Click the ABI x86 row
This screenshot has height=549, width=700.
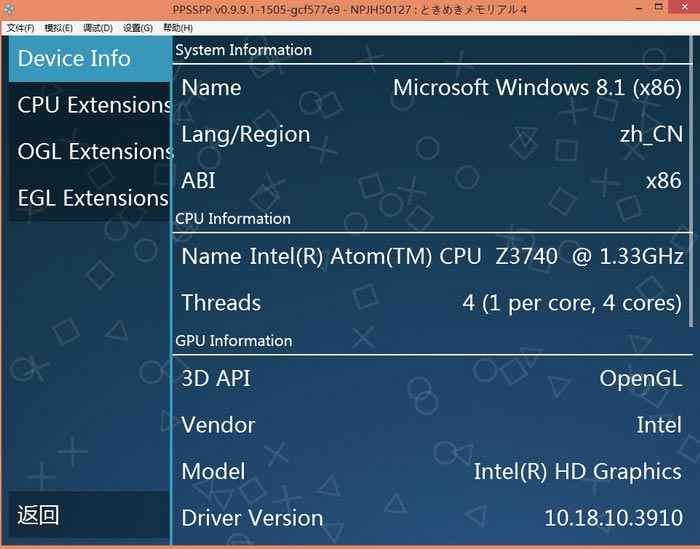coord(432,181)
